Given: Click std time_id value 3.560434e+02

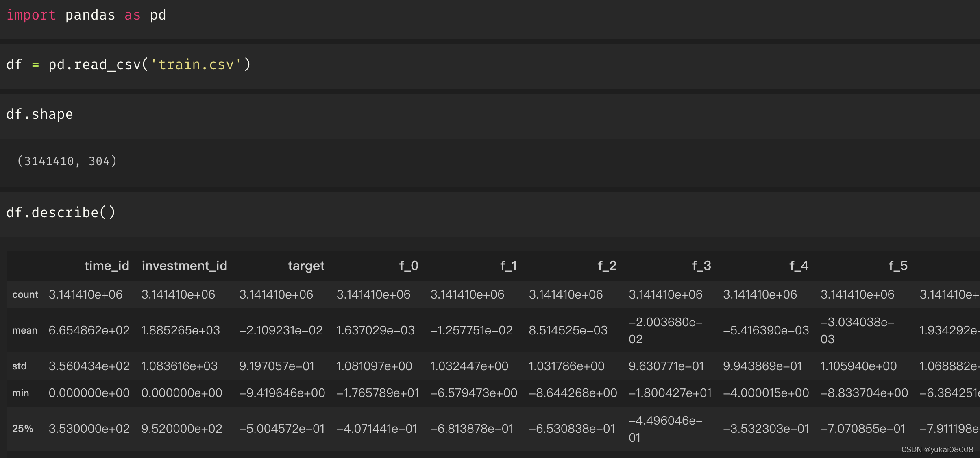Looking at the screenshot, I should click(x=89, y=366).
